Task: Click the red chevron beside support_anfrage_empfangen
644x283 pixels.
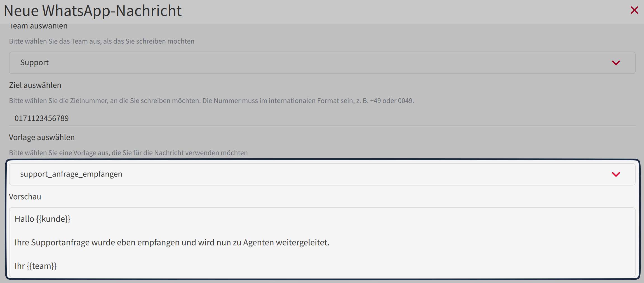Action: point(616,174)
